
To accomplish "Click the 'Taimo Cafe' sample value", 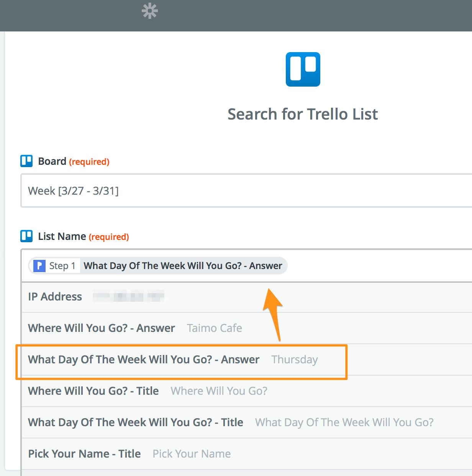I will coord(215,328).
